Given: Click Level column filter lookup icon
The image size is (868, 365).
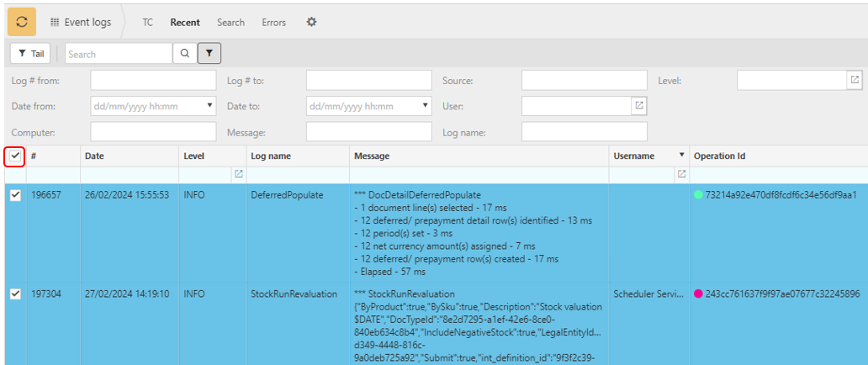Looking at the screenshot, I should click(238, 174).
